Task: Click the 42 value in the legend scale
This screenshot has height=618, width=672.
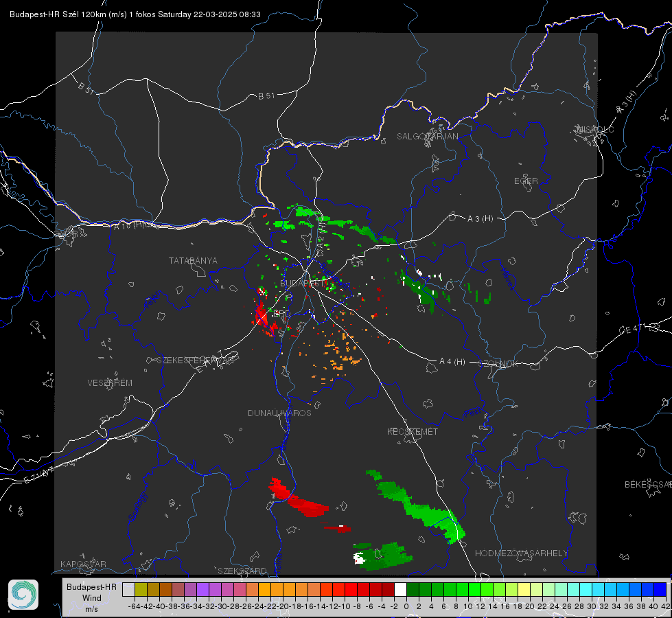Action: [666, 606]
